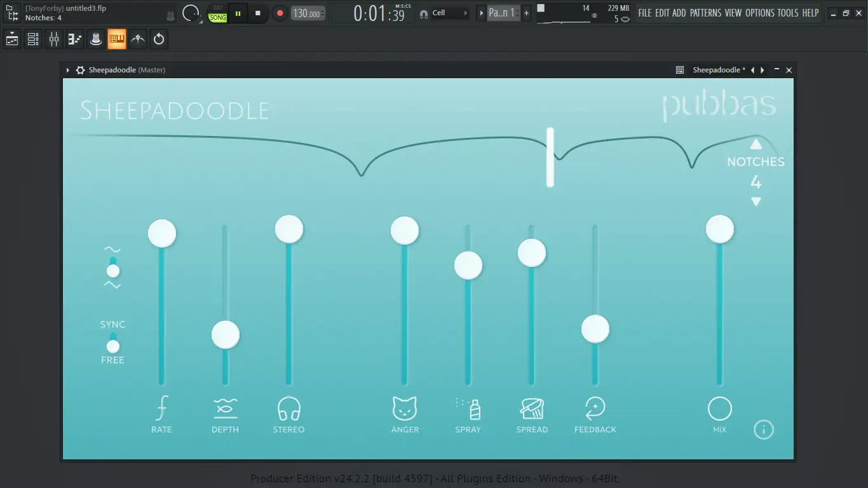Click the Spray bottle icon

coord(468,408)
